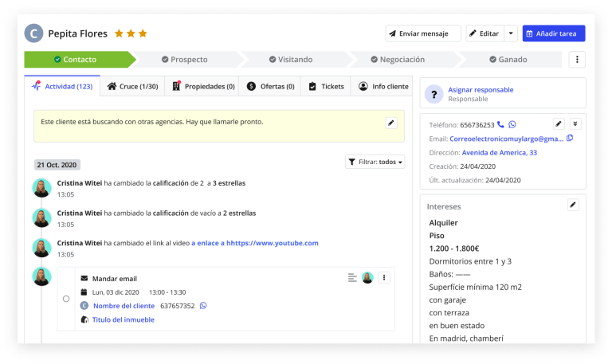The height and width of the screenshot is (364, 612).
Task: Open the Filtrar: todos dropdown
Action: 375,162
